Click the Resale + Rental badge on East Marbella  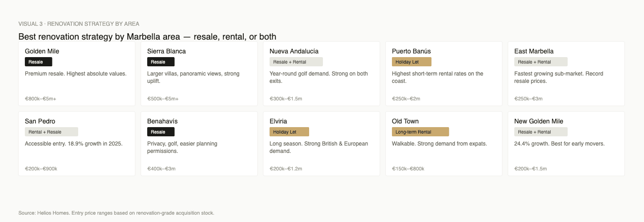point(540,62)
